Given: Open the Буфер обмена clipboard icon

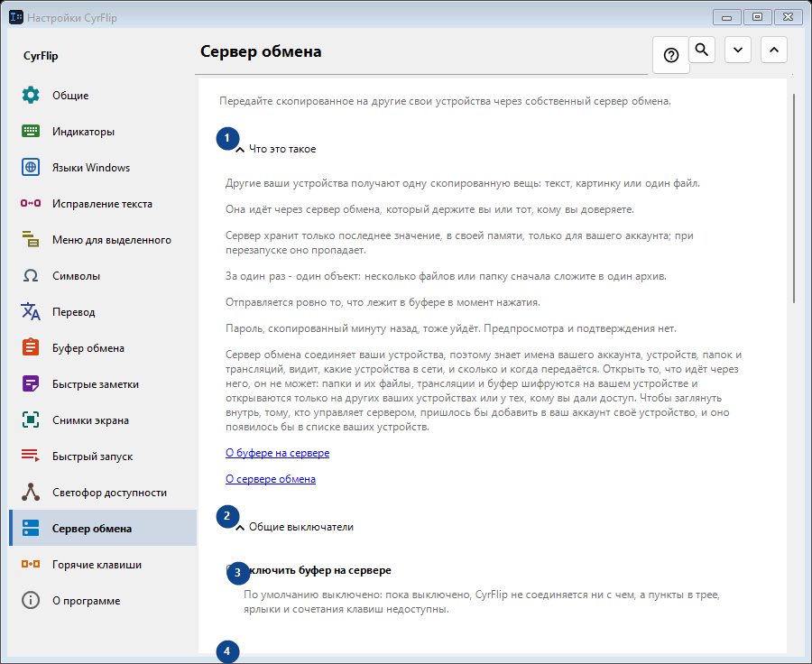Looking at the screenshot, I should point(31,347).
